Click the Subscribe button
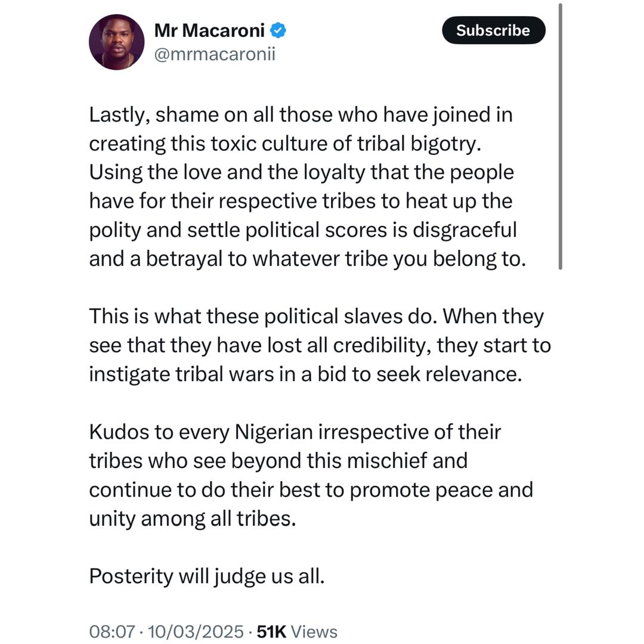 (493, 30)
